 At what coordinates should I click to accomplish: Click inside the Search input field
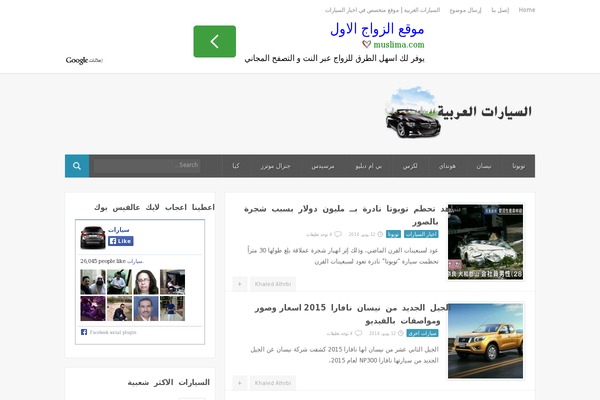coord(147,165)
